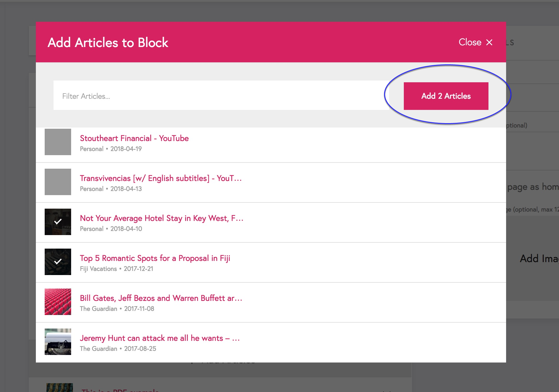Screen dimensions: 559x392
Task: Uncheck the Key West Hotel article thumbnail
Action: click(x=58, y=222)
